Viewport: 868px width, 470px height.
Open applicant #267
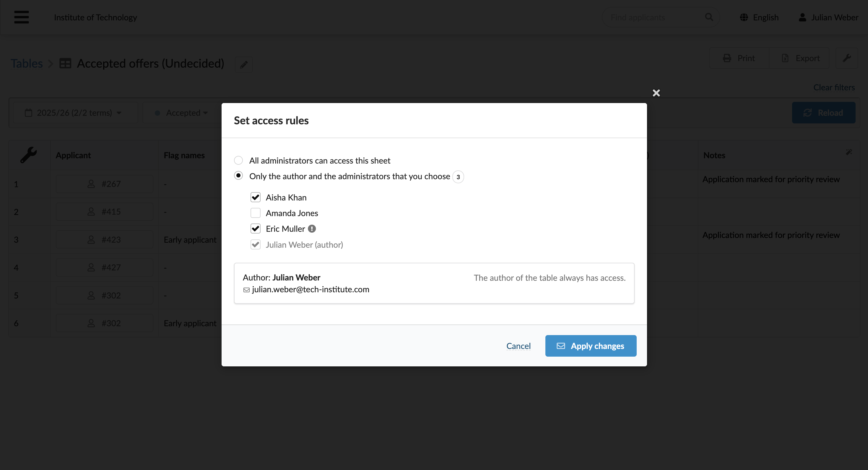(x=104, y=184)
